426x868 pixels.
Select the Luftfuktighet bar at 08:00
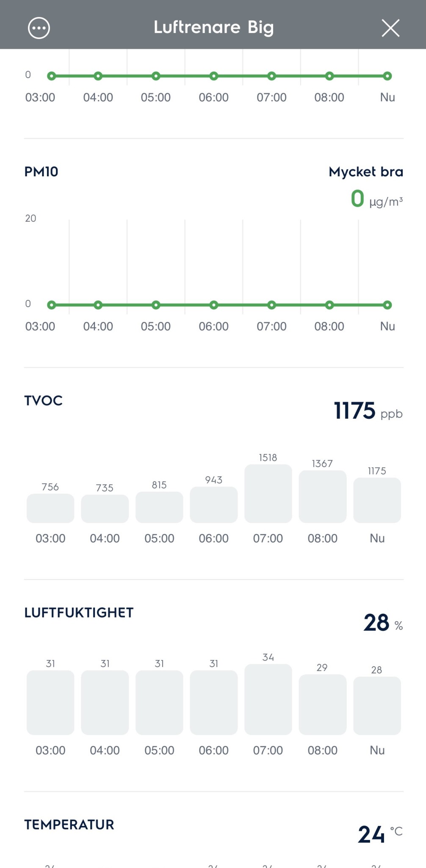(322, 704)
